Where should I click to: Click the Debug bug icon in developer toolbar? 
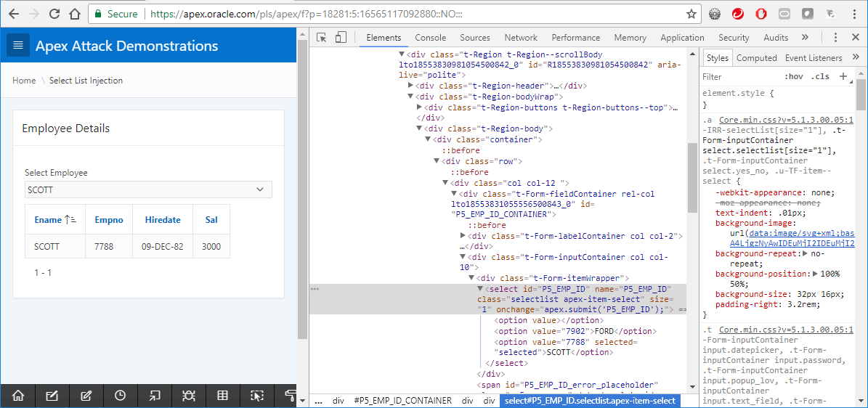point(188,395)
